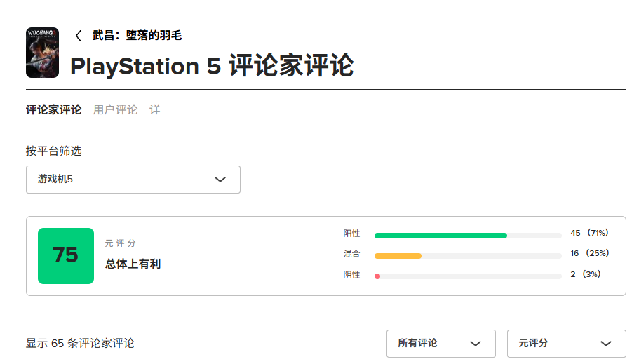
Task: Click the green 75 metascore badge
Action: 66,256
